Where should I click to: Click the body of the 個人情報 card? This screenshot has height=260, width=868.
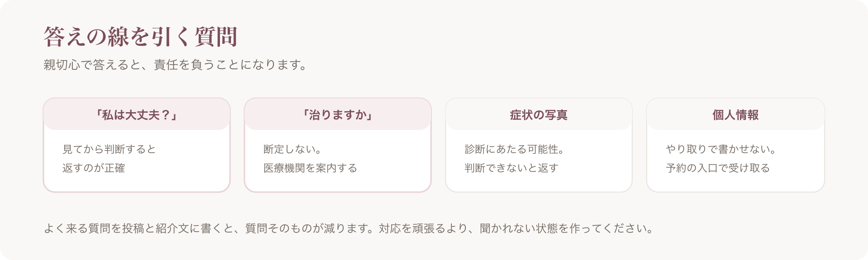[x=735, y=160]
